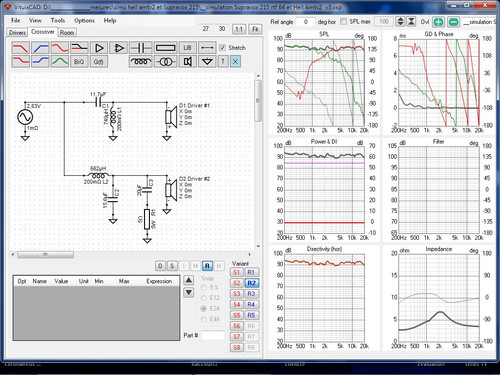Click the schematic horizontal scrollbar thumb
The image size is (500, 375).
pos(45,255)
